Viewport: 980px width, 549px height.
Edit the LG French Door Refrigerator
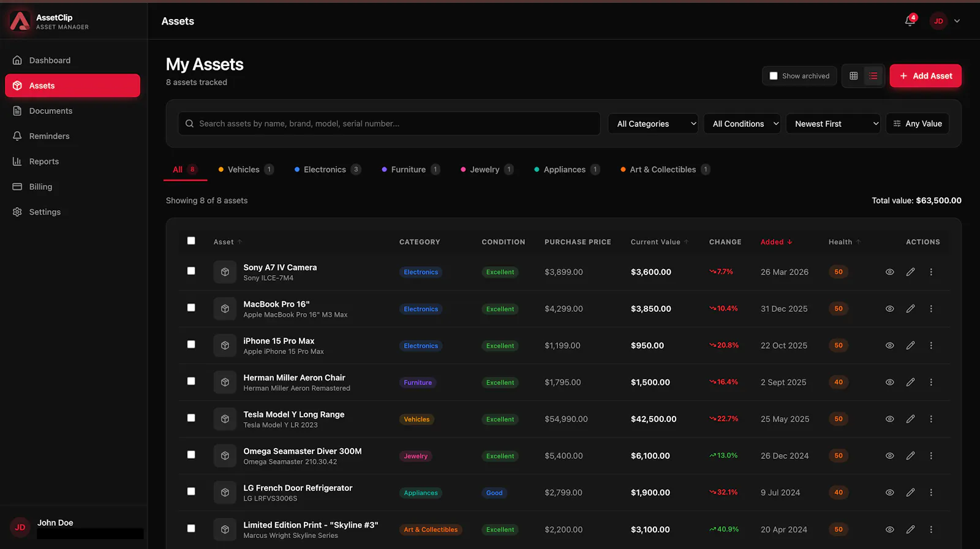tap(911, 493)
